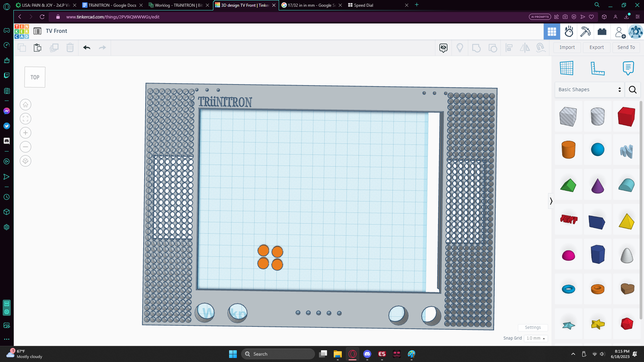
Task: Pick the purple Cone shape
Action: 597,185
